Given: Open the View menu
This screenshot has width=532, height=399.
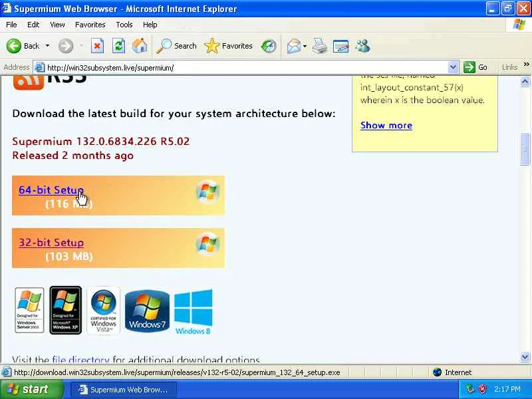Looking at the screenshot, I should (x=57, y=25).
